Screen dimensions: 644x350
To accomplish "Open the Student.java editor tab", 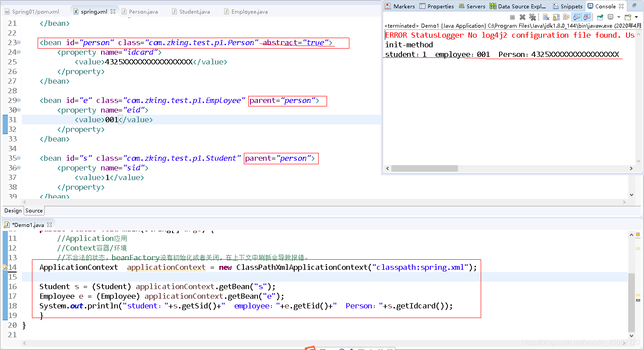I will pyautogui.click(x=191, y=11).
